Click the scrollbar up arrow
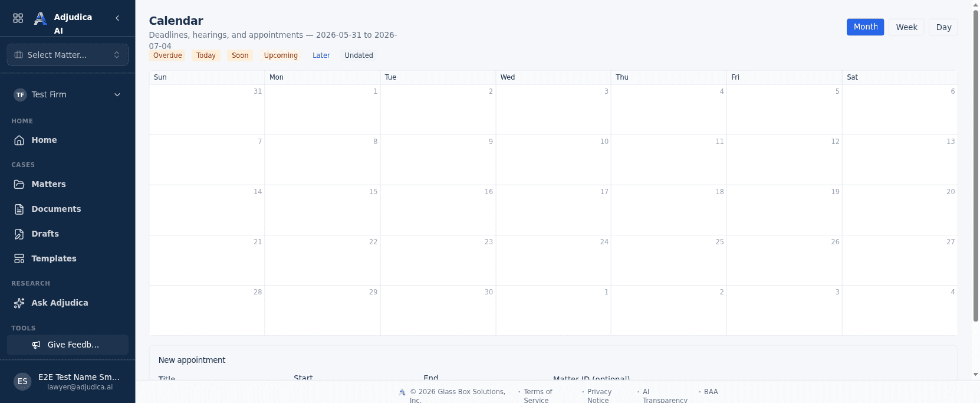 click(x=976, y=4)
